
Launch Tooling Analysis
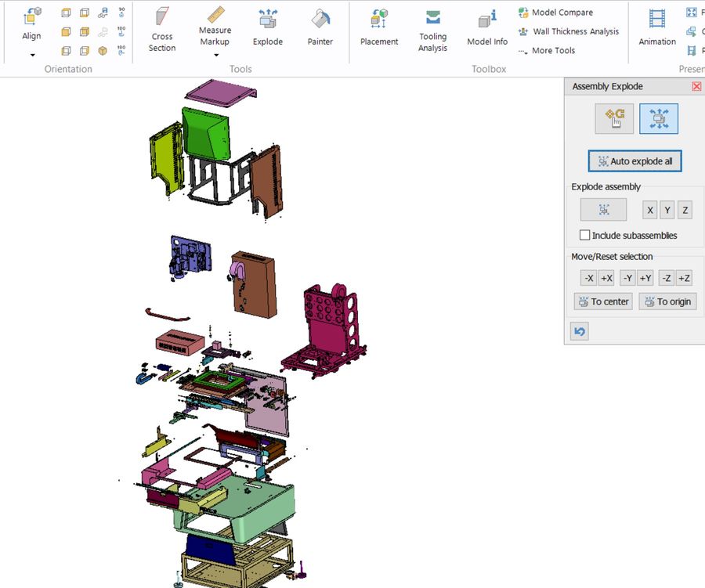432,31
